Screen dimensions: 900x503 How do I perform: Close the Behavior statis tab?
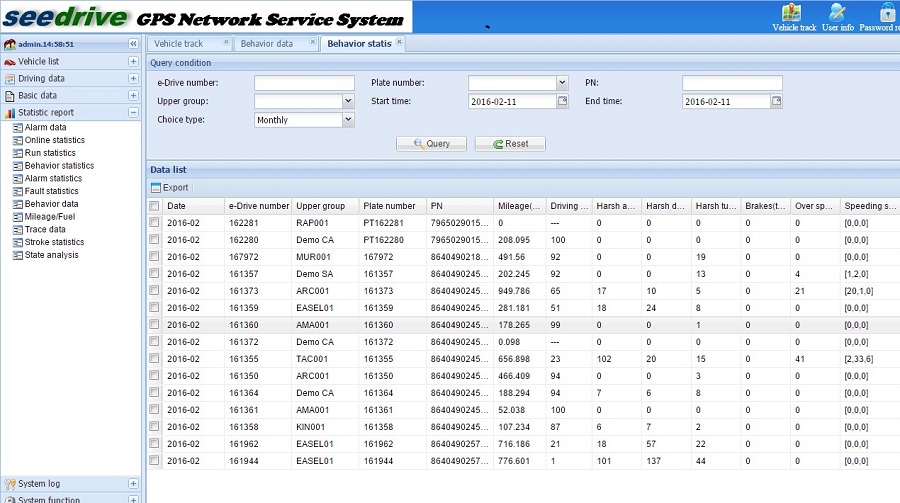click(399, 42)
